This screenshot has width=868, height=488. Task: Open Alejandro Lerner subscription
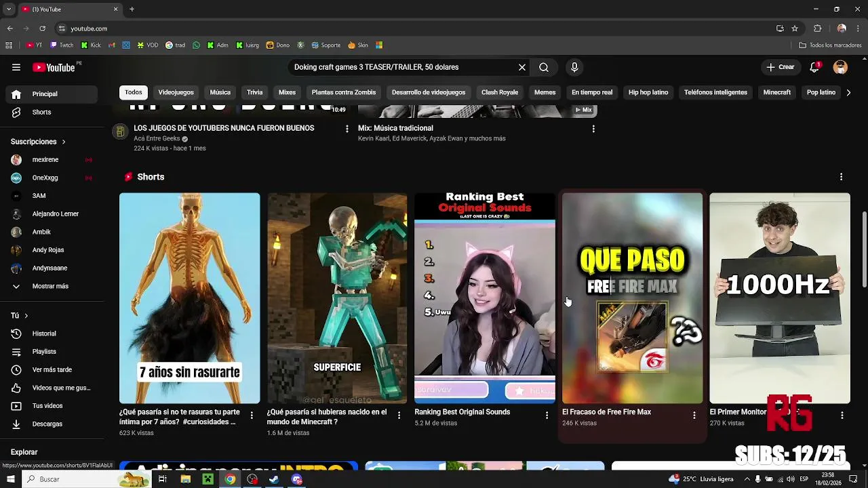(x=52, y=214)
